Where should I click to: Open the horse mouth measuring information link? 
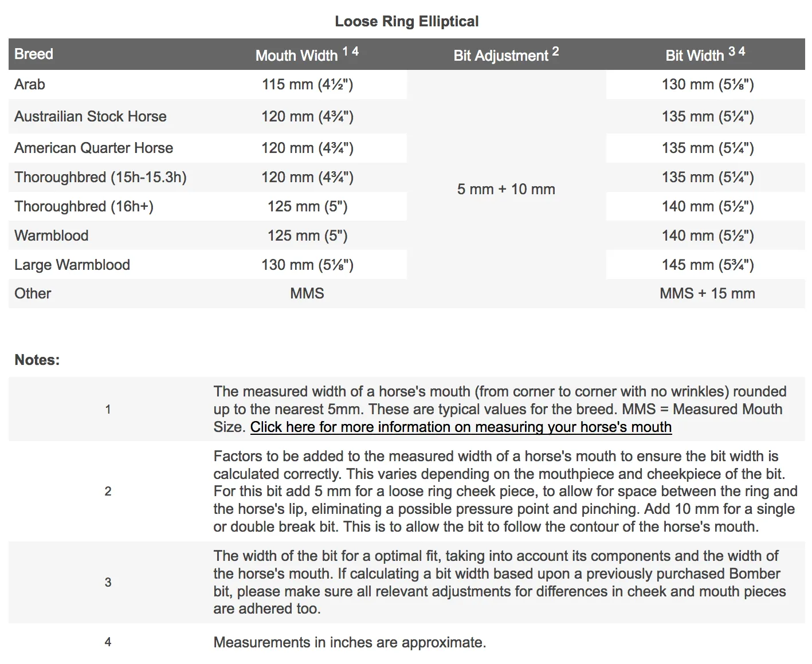[x=461, y=427]
